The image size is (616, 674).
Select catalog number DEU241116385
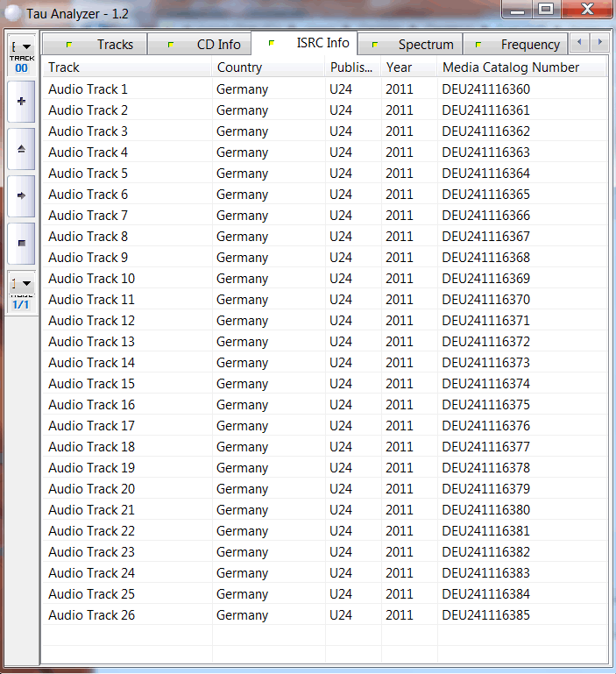(x=485, y=615)
